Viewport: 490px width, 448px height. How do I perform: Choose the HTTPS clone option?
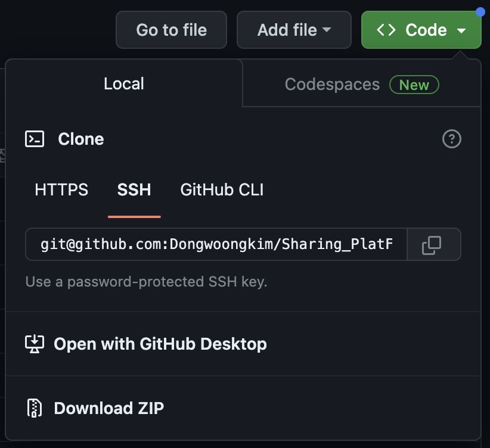(x=61, y=189)
